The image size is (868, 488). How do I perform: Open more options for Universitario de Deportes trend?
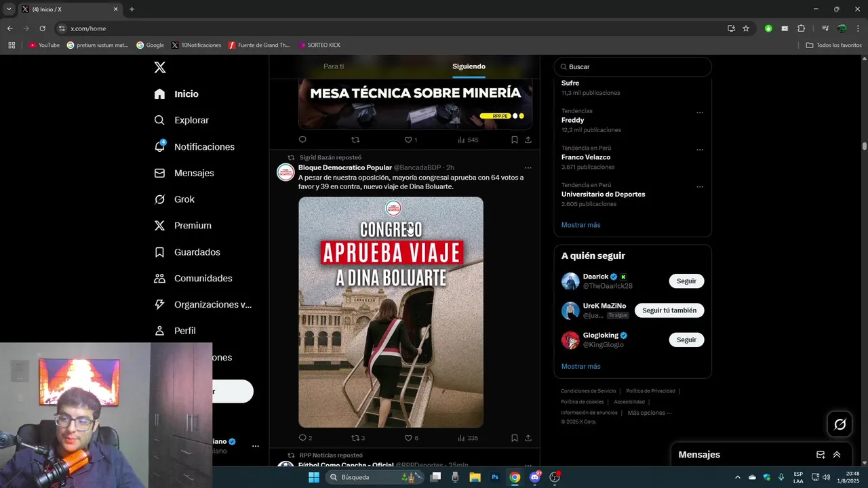[700, 186]
